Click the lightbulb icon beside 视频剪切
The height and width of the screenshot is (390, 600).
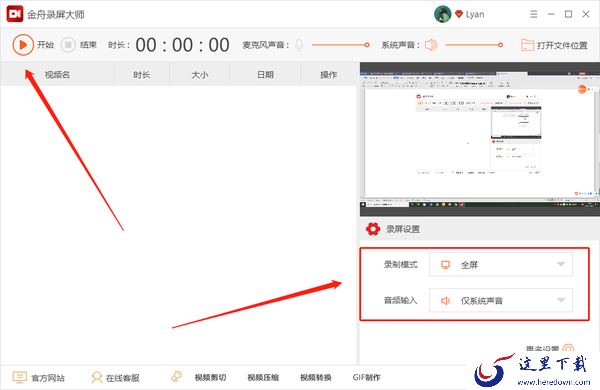tap(177, 377)
